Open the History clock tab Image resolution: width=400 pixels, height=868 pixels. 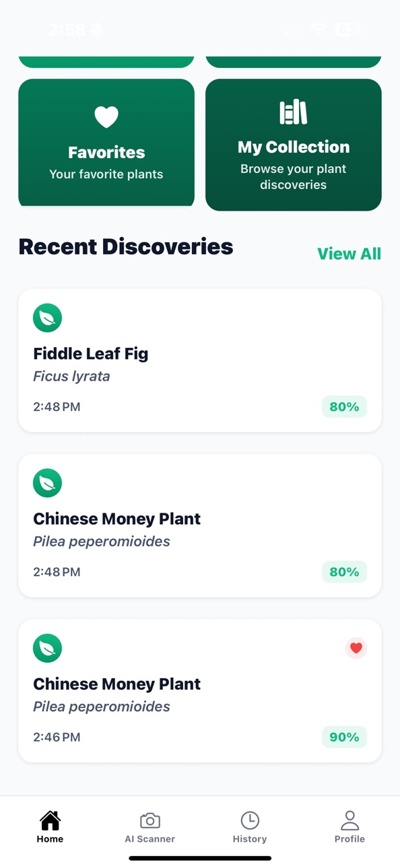(250, 827)
